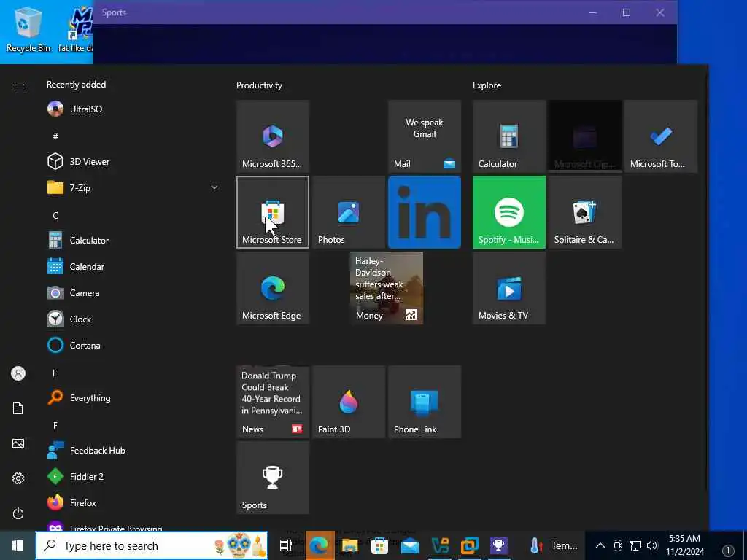This screenshot has height=560, width=747.
Task: Open network status tray icon
Action: tap(635, 545)
